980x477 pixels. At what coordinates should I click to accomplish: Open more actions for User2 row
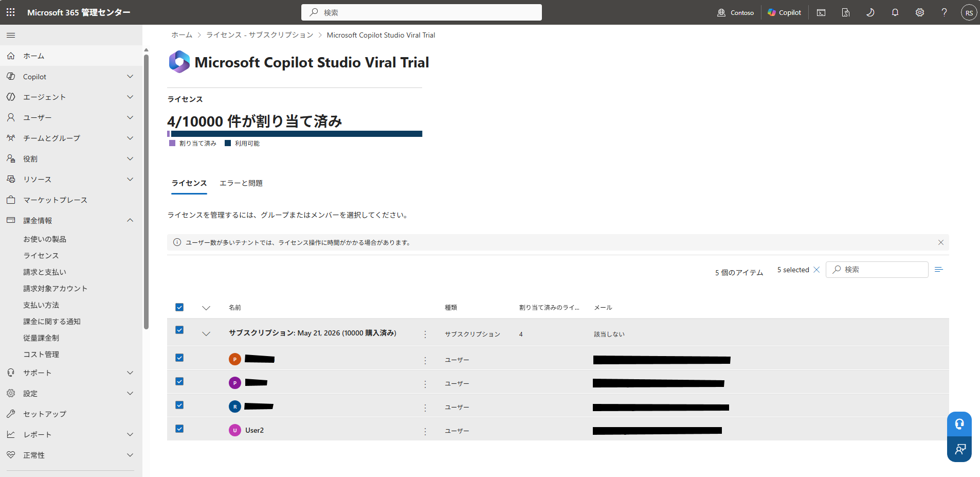tap(425, 431)
